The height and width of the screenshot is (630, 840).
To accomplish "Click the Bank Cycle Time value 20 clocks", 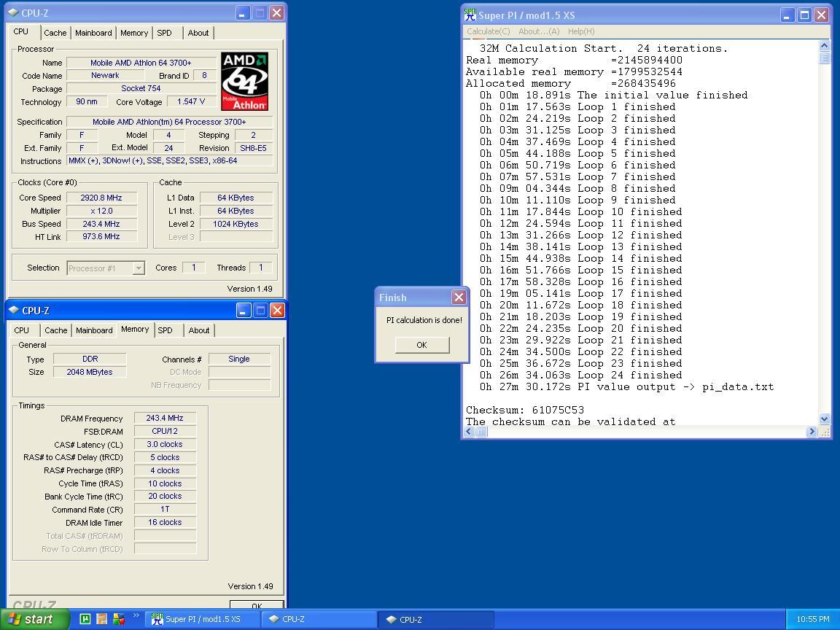I will click(x=165, y=496).
